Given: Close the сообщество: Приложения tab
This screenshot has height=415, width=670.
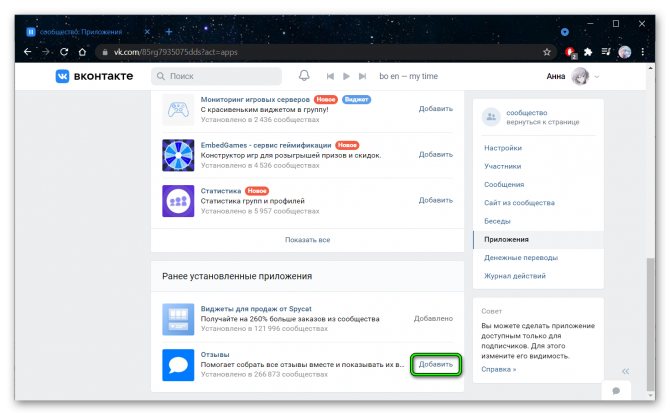Looking at the screenshot, I should pyautogui.click(x=147, y=32).
